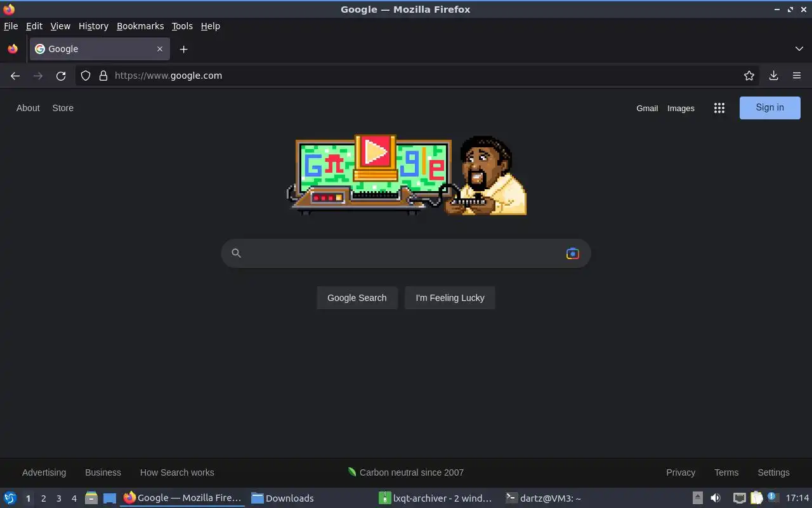Open the network tray icon
This screenshot has width=812, height=508.
(739, 498)
